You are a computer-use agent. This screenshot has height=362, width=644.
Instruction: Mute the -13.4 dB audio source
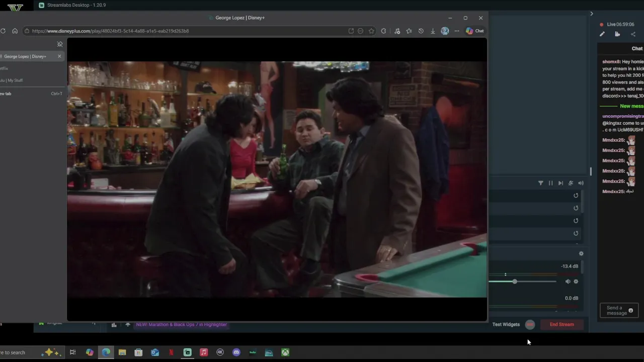(568, 282)
